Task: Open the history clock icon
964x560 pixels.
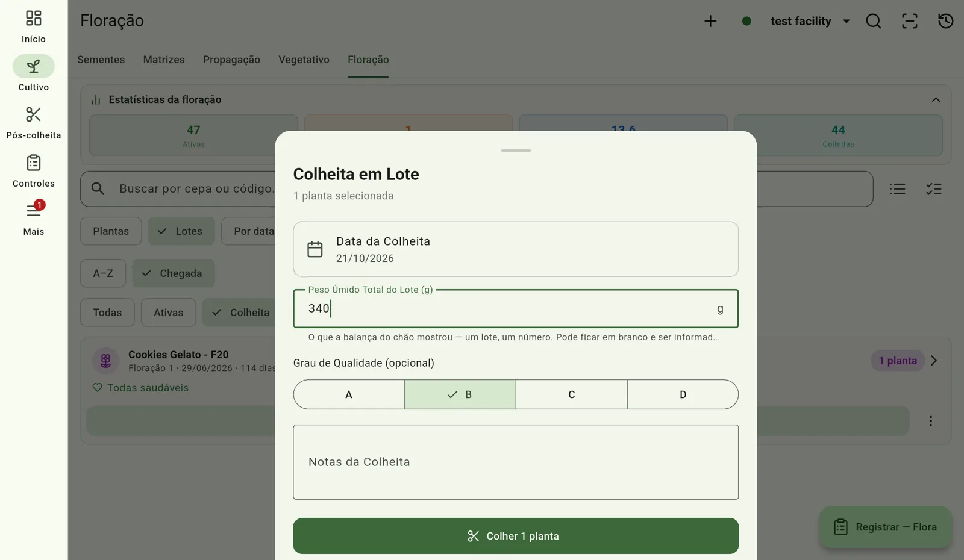Action: (x=946, y=21)
